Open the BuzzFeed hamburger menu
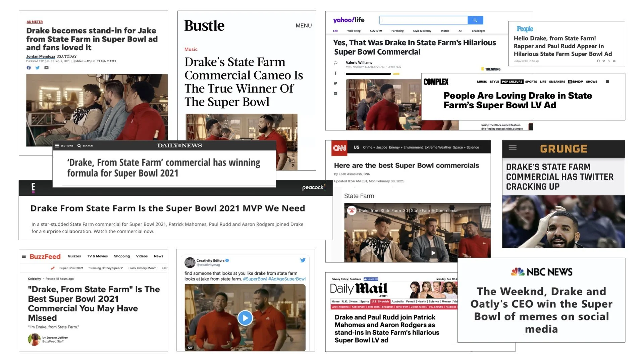 coord(24,256)
